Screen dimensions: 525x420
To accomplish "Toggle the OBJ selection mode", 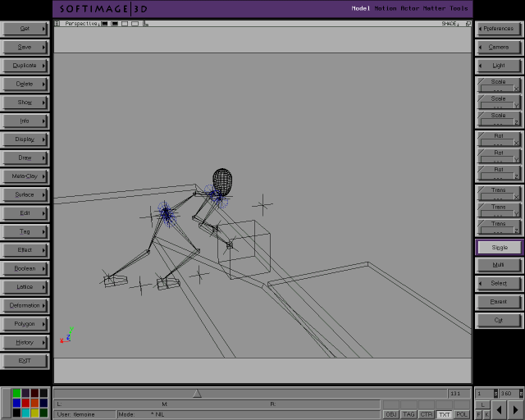I will pos(391,414).
